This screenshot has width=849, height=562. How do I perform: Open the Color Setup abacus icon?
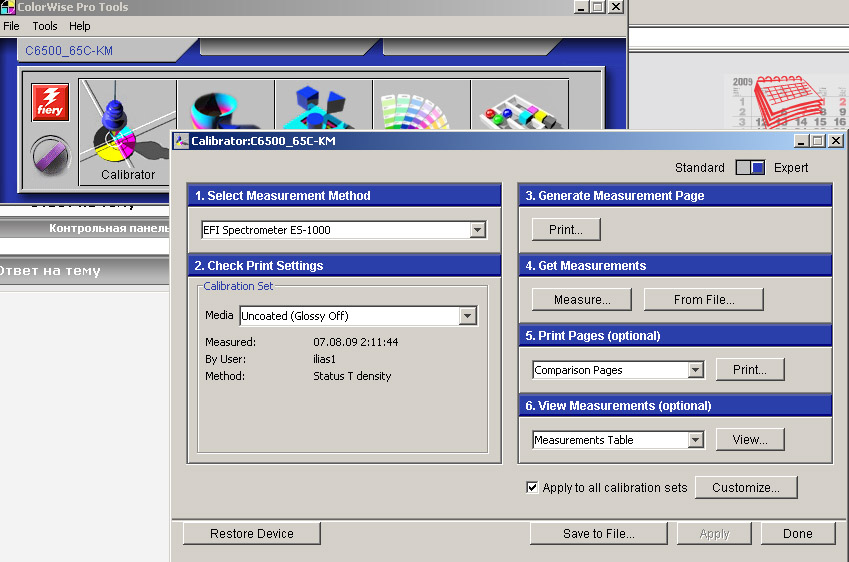[x=519, y=106]
